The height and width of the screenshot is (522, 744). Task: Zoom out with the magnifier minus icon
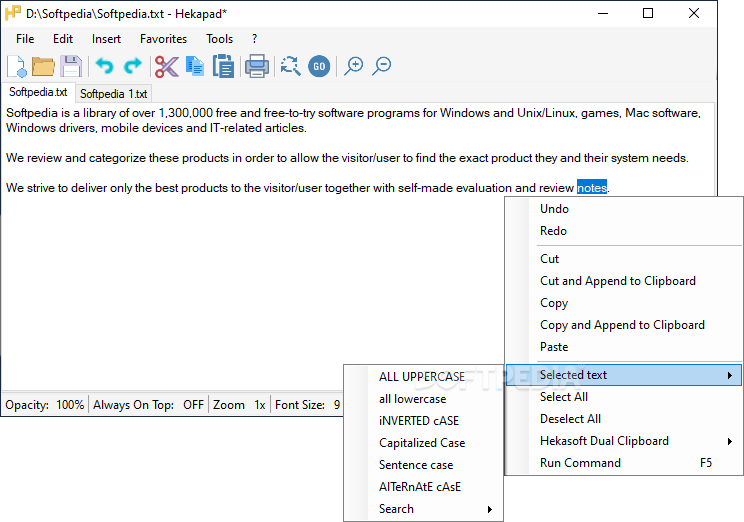pyautogui.click(x=381, y=66)
